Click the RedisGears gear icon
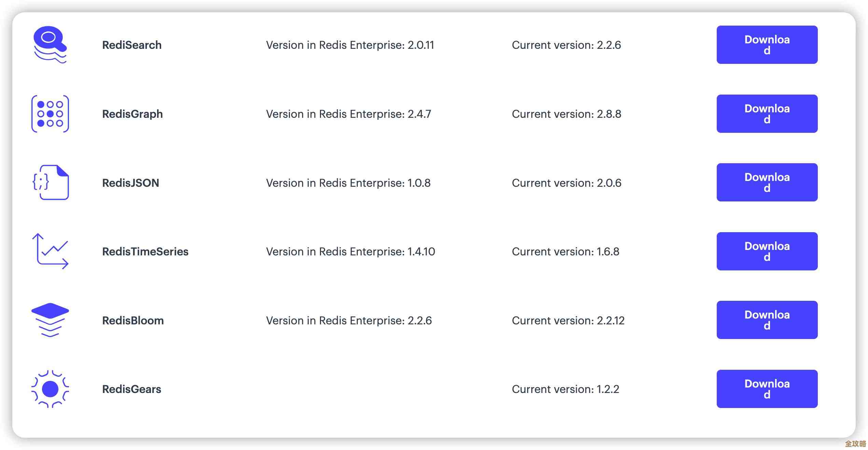 click(50, 389)
